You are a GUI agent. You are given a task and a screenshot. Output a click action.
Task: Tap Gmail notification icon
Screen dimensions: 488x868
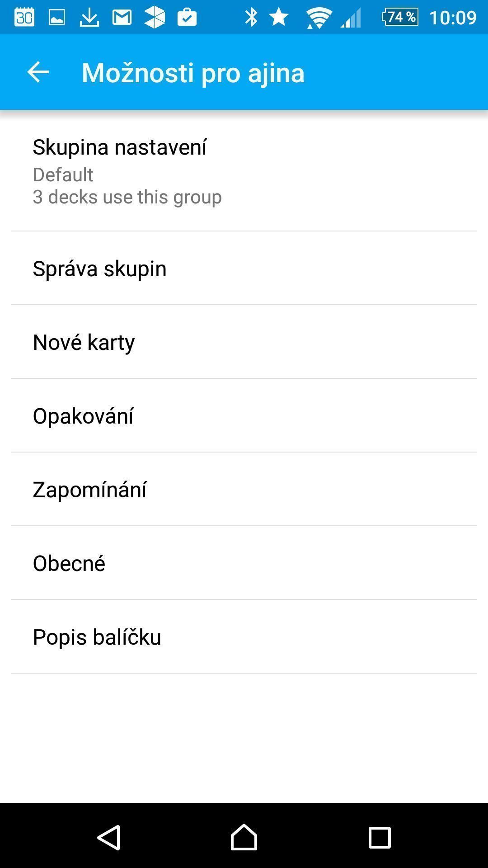click(122, 17)
